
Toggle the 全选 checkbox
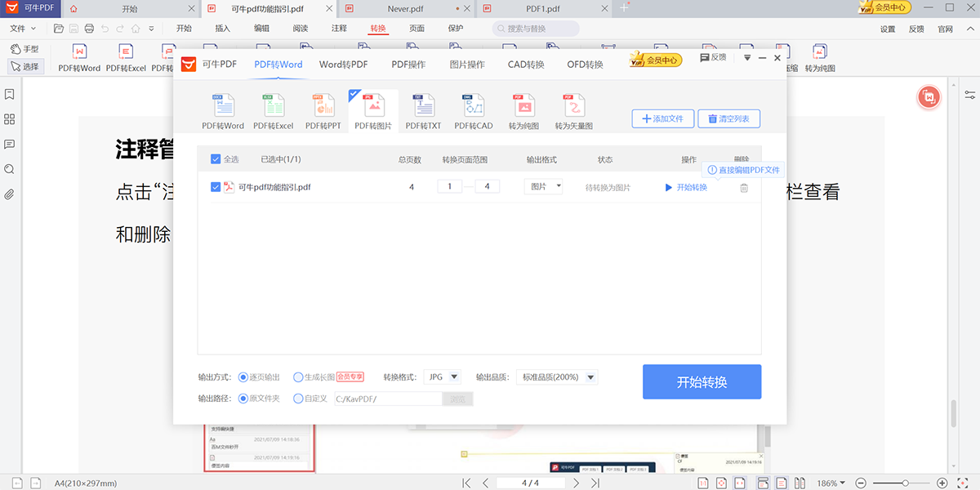tap(216, 159)
